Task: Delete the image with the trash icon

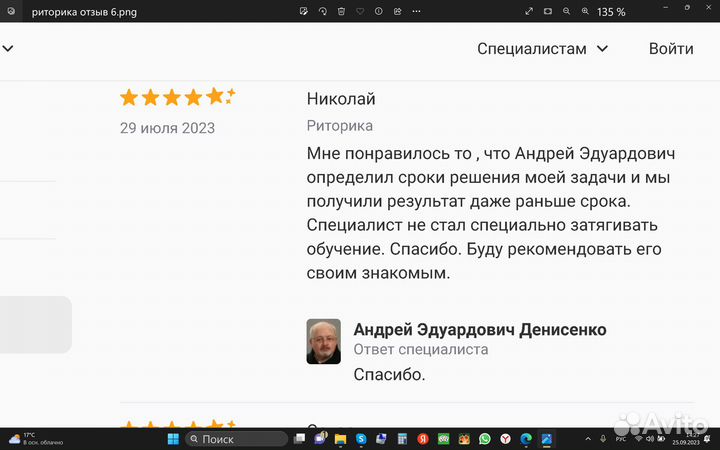Action: 341,11
